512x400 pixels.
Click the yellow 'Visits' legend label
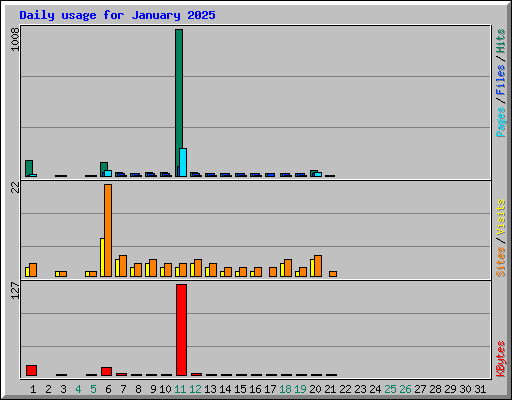click(x=501, y=218)
